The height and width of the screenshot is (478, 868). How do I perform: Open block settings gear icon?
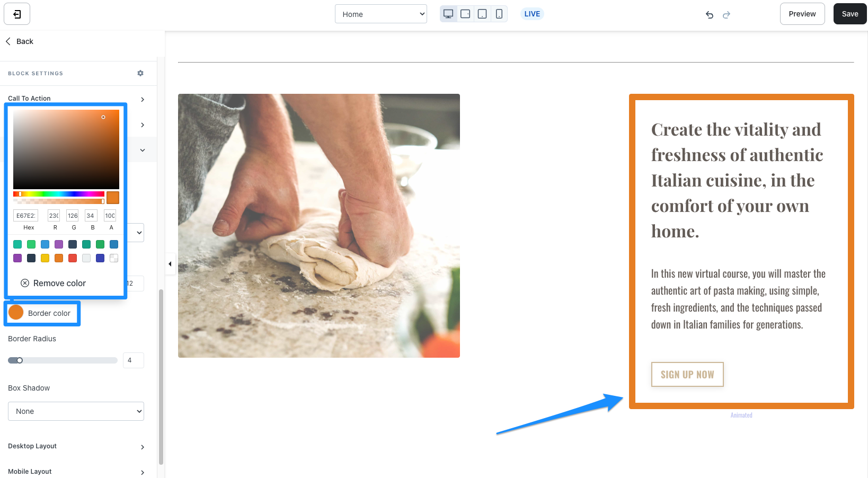[x=140, y=73]
